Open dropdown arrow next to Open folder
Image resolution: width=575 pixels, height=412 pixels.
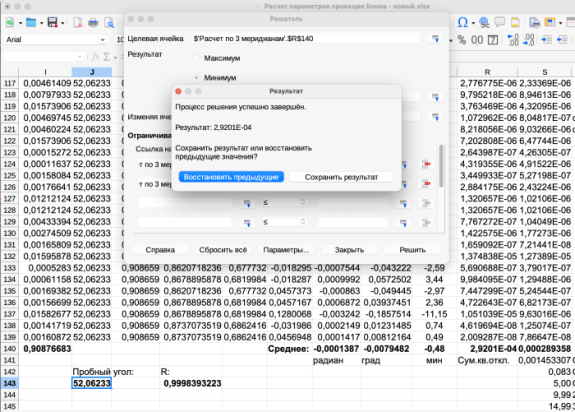pos(41,23)
